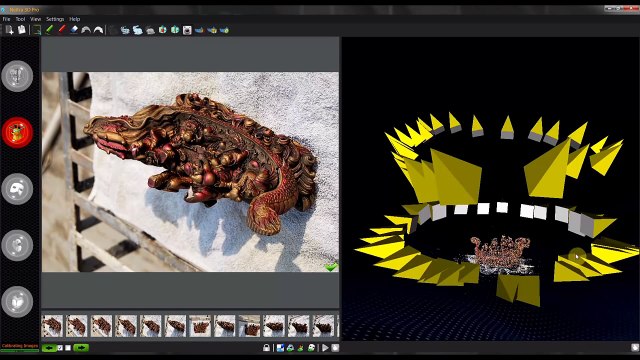
Task: Open the Tool menu
Action: tap(20, 19)
